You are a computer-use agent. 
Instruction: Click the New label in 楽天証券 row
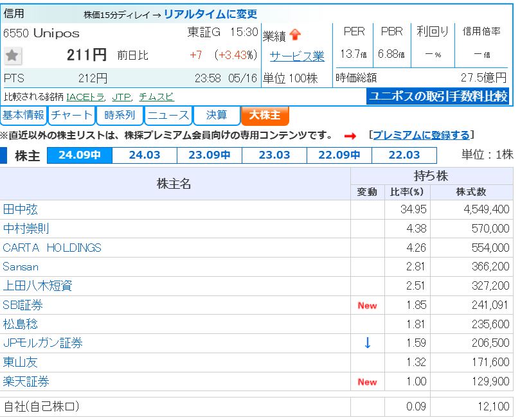pyautogui.click(x=368, y=382)
